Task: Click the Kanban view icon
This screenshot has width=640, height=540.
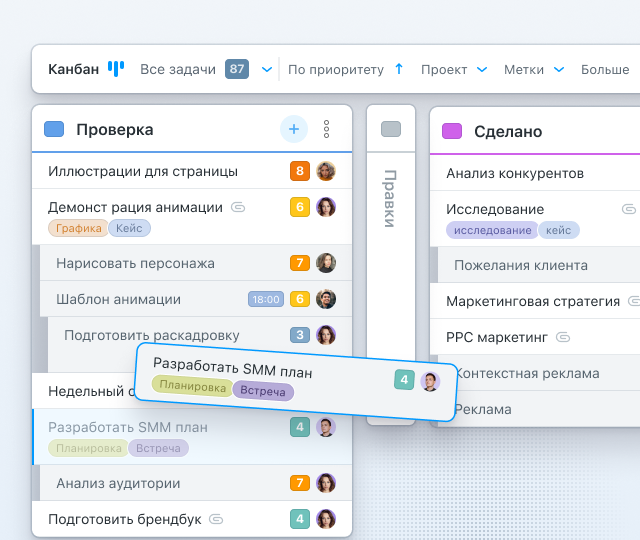Action: [x=116, y=69]
